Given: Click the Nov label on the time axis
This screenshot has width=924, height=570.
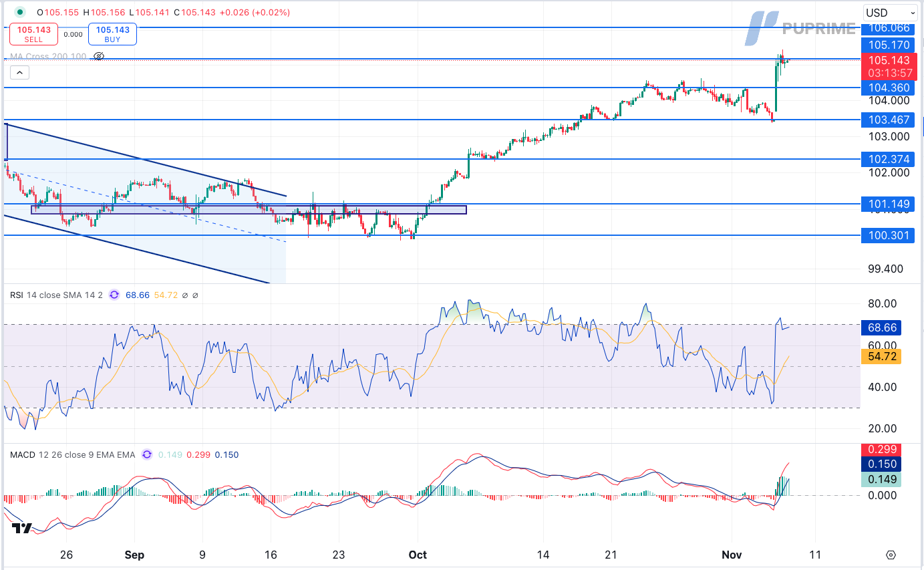Looking at the screenshot, I should pos(732,555).
